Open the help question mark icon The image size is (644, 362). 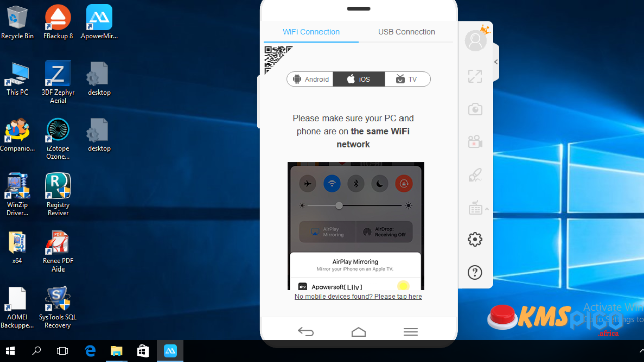[475, 272]
